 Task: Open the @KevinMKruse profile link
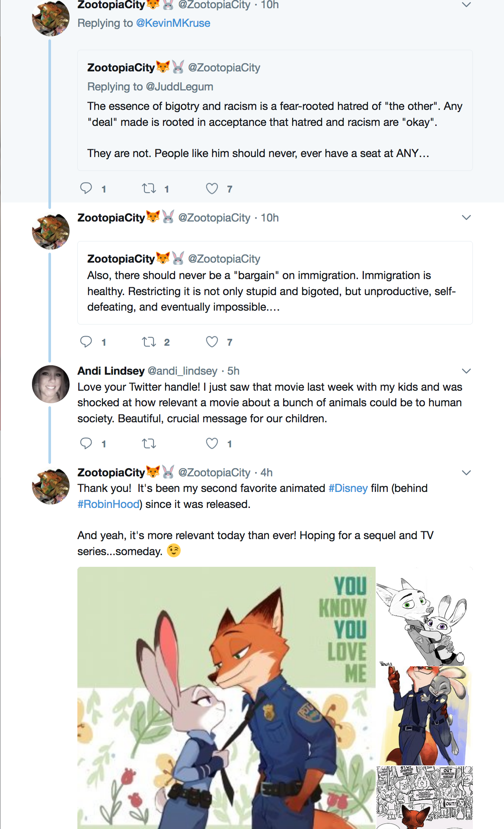(x=173, y=23)
